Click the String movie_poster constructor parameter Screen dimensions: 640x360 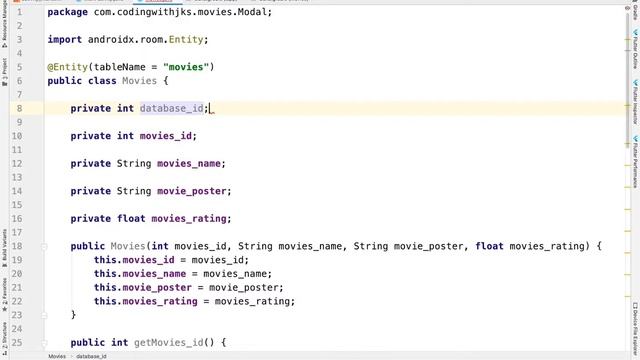(408, 246)
